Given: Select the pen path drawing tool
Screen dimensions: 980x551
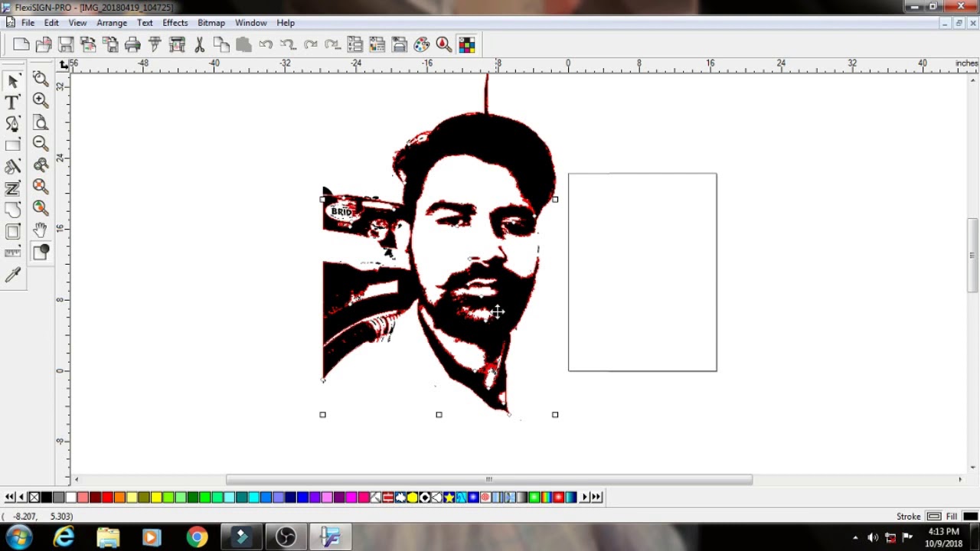Looking at the screenshot, I should click(x=12, y=123).
